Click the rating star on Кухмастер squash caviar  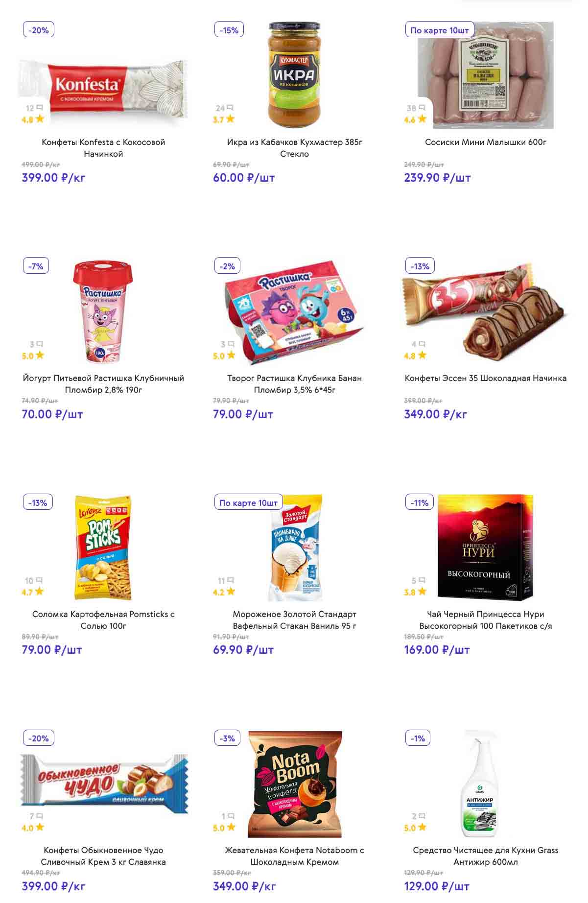[231, 119]
